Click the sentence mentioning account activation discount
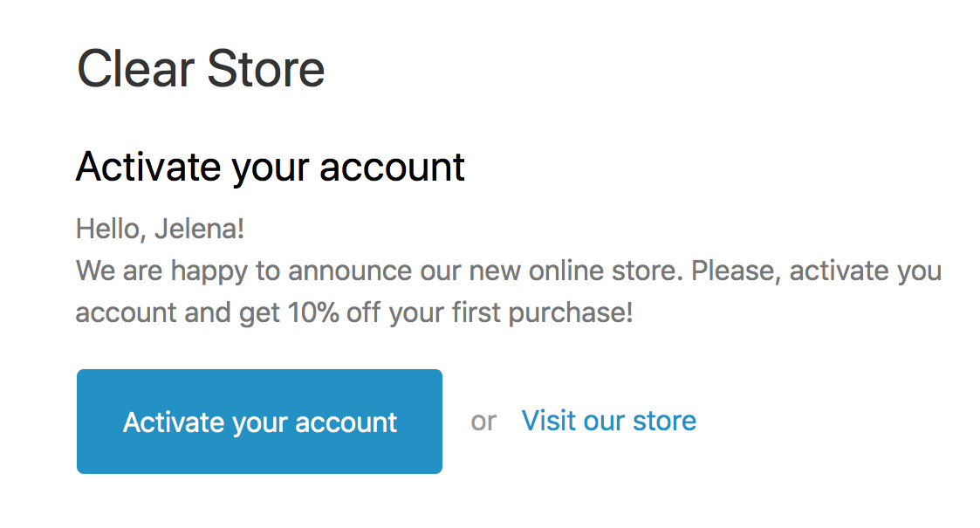This screenshot has height=528, width=980. click(436, 291)
